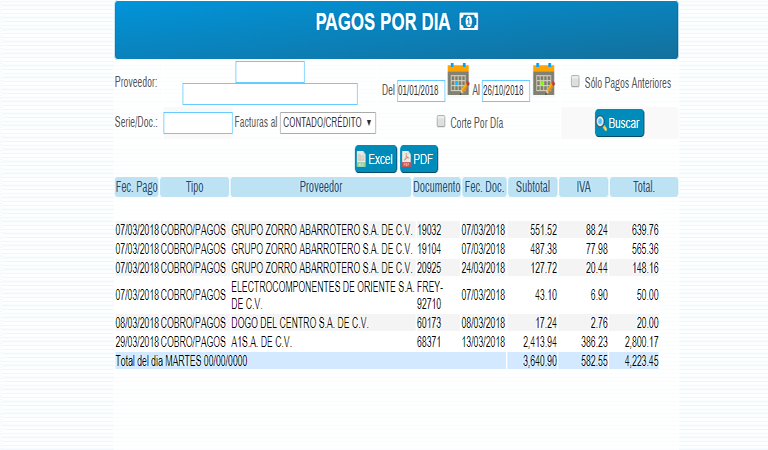The image size is (768, 450).
Task: Click the Del start date field
Action: pyautogui.click(x=420, y=92)
